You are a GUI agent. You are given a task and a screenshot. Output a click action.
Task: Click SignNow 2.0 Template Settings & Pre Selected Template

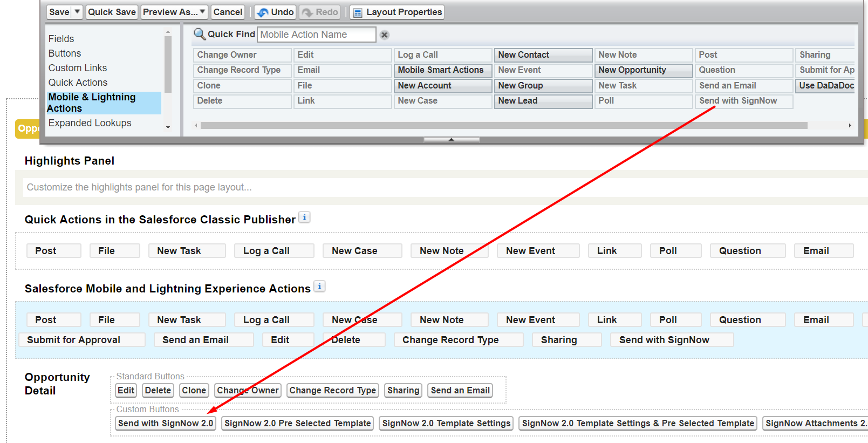pyautogui.click(x=638, y=424)
